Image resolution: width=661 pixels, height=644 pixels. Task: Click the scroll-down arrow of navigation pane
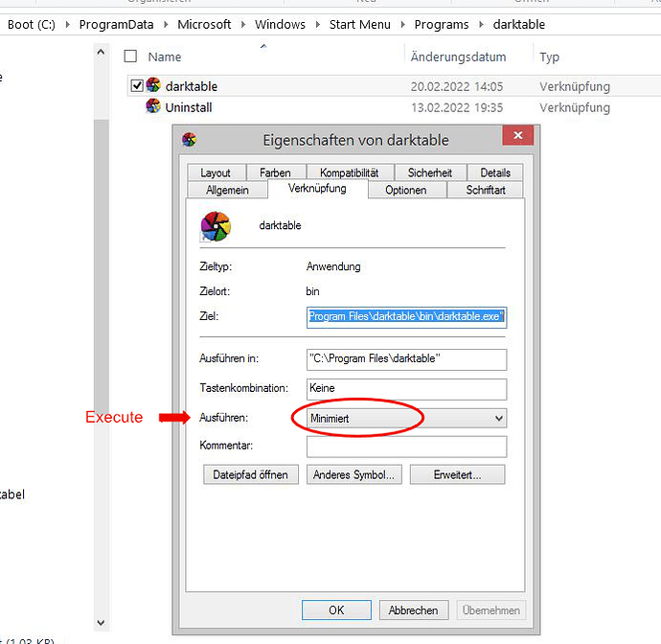tap(101, 623)
